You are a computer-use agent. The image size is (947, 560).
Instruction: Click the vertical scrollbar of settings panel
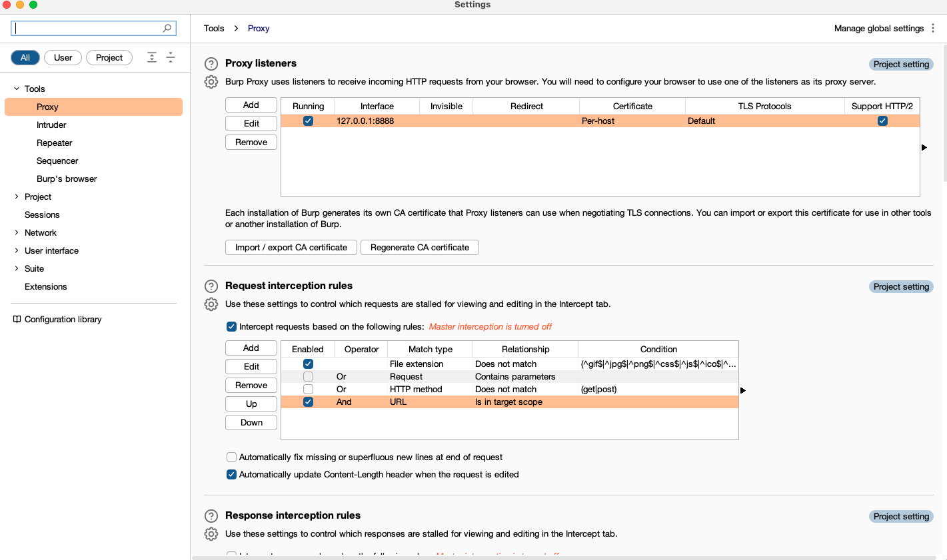(944, 113)
